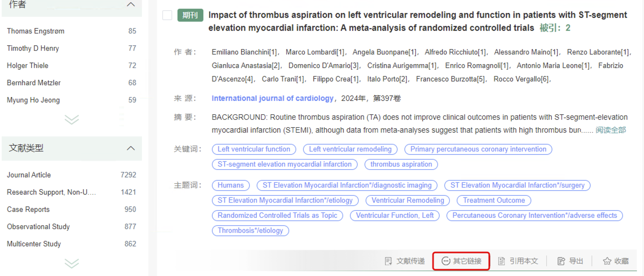The image size is (644, 276).
Task: Click the Ventricular Remodeling subject tag
Action: (x=408, y=201)
